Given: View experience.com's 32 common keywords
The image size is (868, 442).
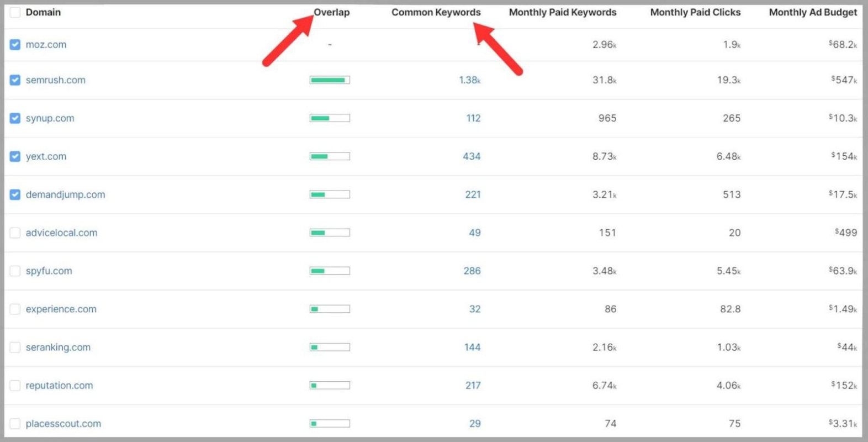Looking at the screenshot, I should pyautogui.click(x=475, y=309).
